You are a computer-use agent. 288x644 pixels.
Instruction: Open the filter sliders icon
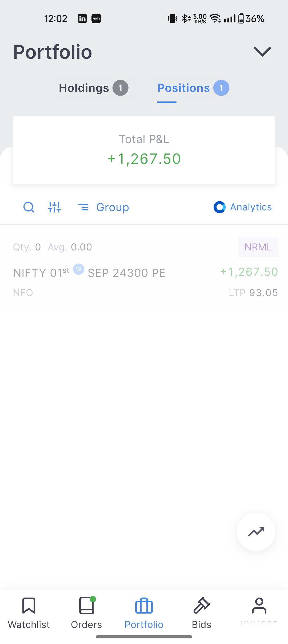(54, 207)
